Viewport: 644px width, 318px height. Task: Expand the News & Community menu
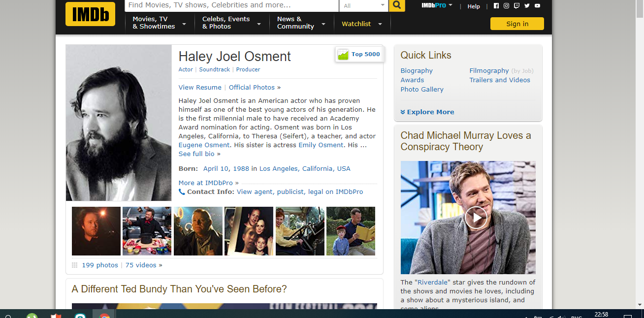pyautogui.click(x=301, y=23)
